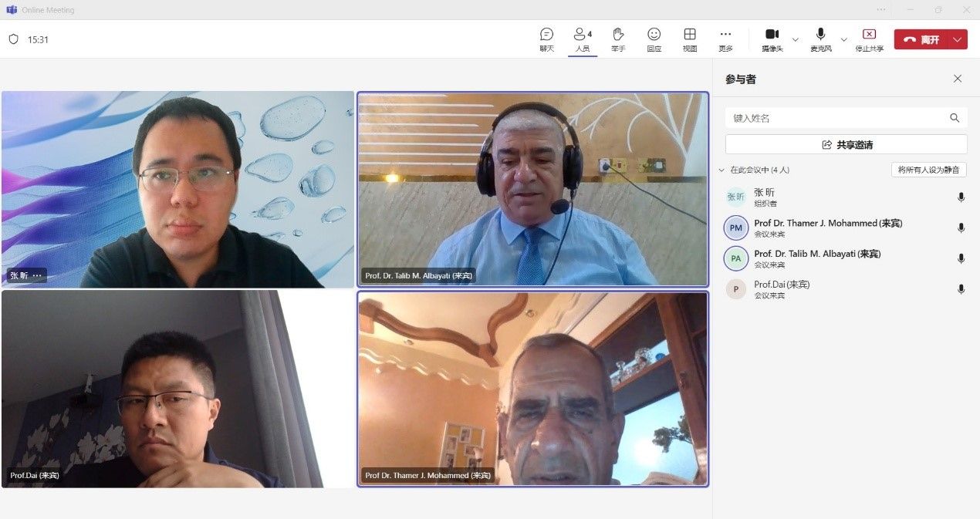Click mute all (将所有人设为静音) button
Screen dimensions: 980x519
pyautogui.click(x=928, y=170)
